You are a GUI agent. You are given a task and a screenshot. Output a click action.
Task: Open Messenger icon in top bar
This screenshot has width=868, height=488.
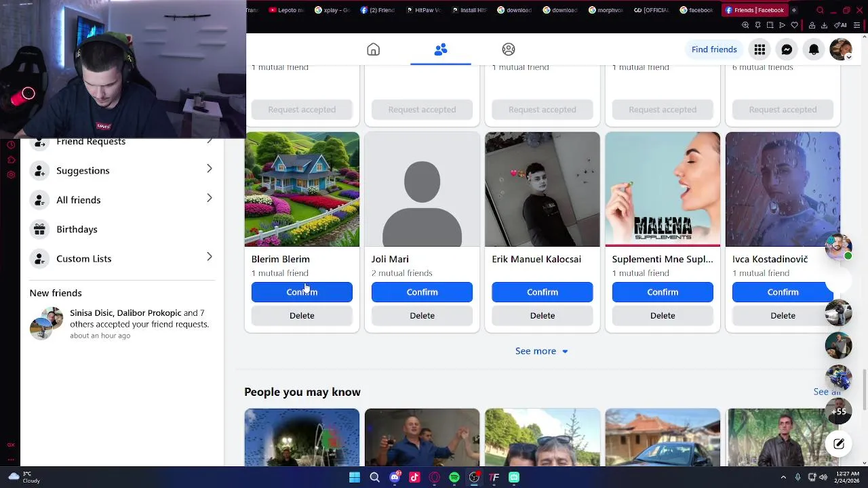pyautogui.click(x=787, y=49)
